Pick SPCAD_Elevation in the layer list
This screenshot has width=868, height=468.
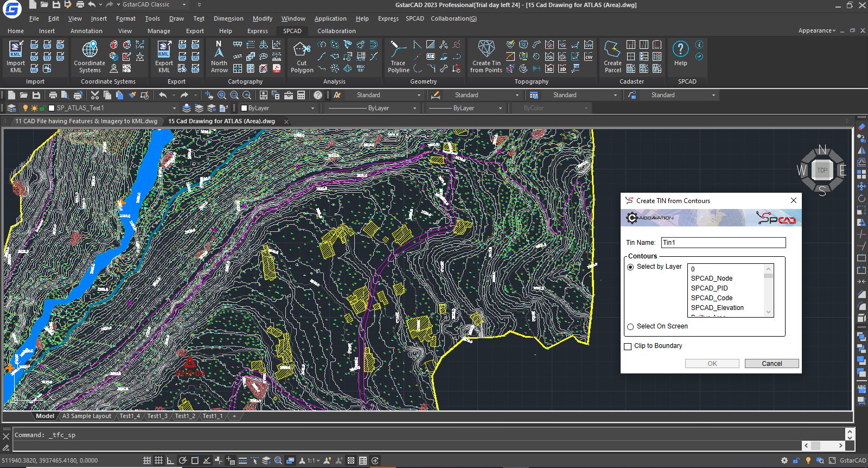(x=717, y=308)
